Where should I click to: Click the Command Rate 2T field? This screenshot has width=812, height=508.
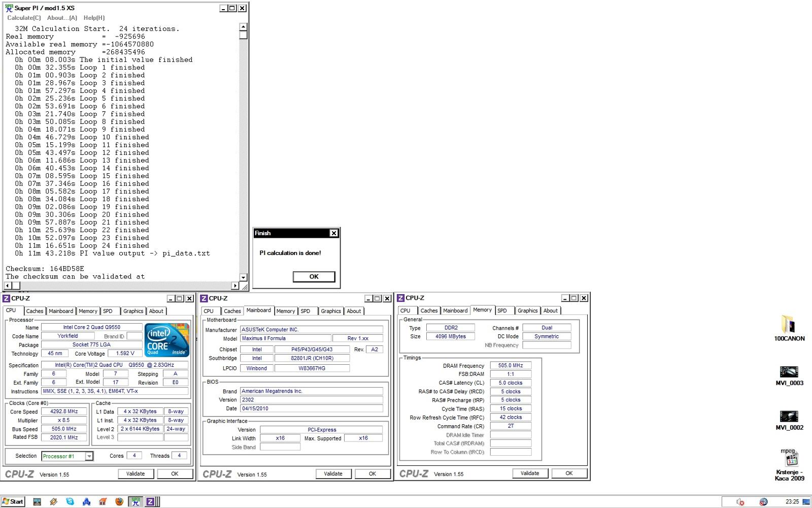click(x=511, y=426)
